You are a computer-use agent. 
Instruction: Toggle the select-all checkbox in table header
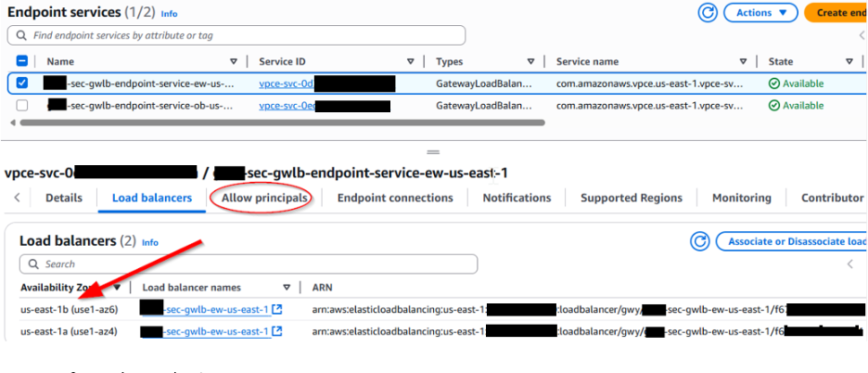pyautogui.click(x=22, y=61)
